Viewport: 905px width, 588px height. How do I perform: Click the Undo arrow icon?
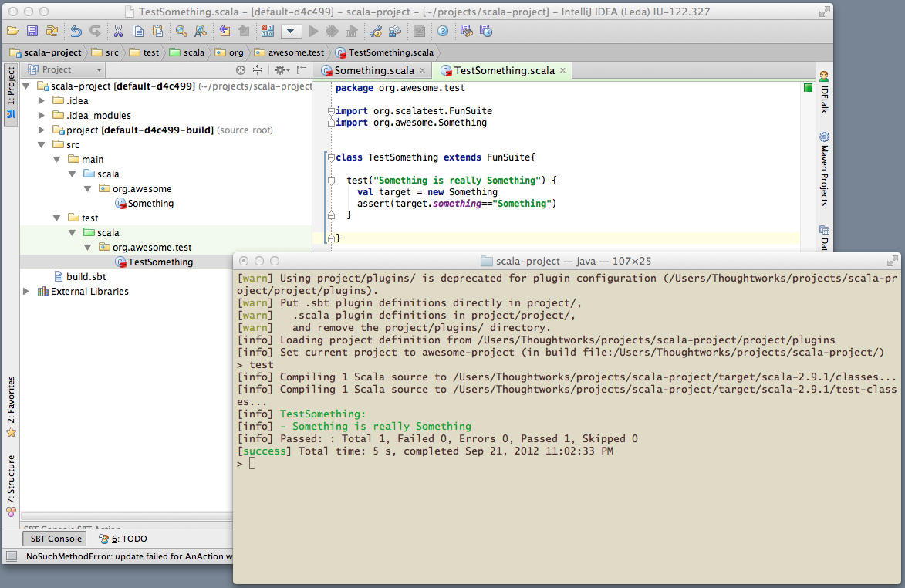click(76, 31)
